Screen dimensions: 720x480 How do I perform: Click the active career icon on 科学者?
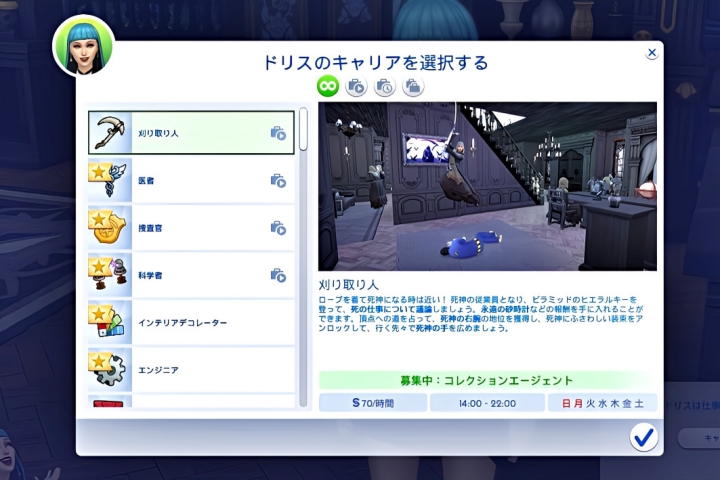[x=278, y=276]
